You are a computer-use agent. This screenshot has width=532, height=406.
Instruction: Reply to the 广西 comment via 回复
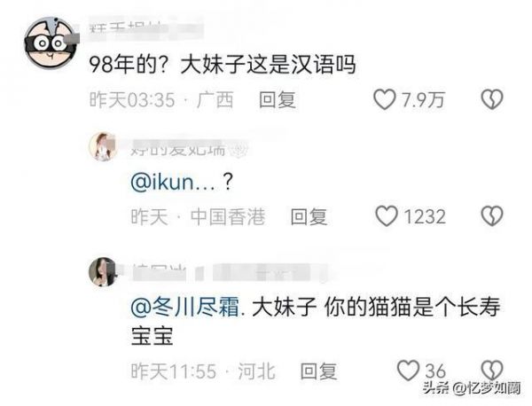[278, 99]
